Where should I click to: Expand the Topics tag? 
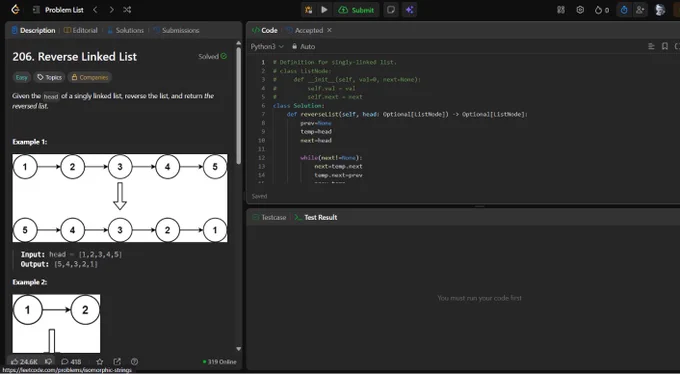pyautogui.click(x=49, y=77)
